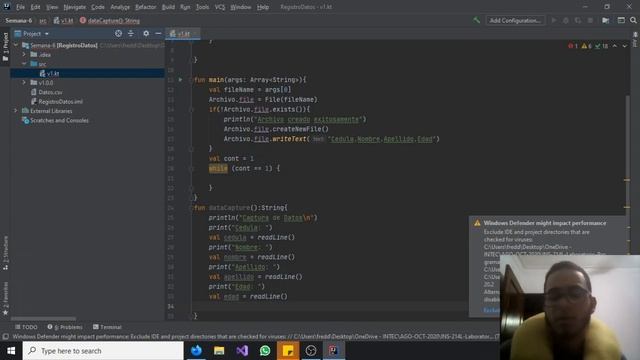Screen dimensions: 640x360
Task: Open Project Structure icon in toolbar
Action: 606,20
